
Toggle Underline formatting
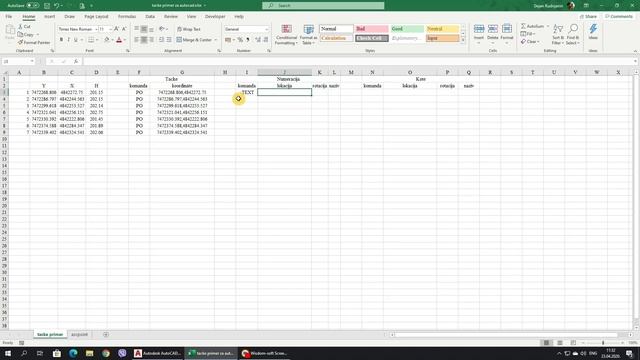(76, 40)
